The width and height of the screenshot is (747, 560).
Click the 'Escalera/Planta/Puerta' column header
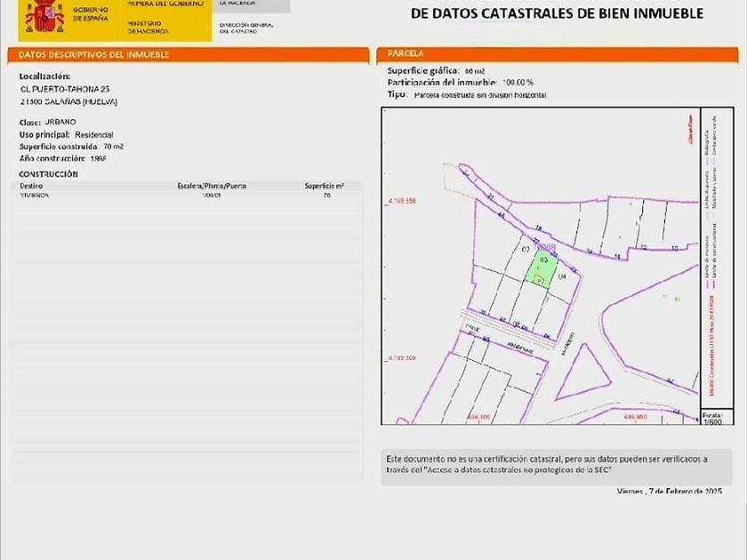[212, 186]
